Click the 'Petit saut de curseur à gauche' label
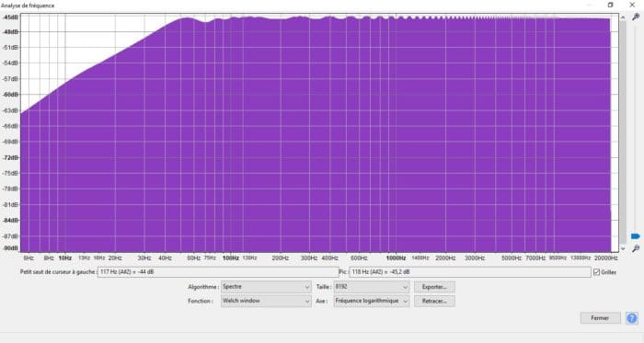Image resolution: width=644 pixels, height=343 pixels. tap(57, 272)
